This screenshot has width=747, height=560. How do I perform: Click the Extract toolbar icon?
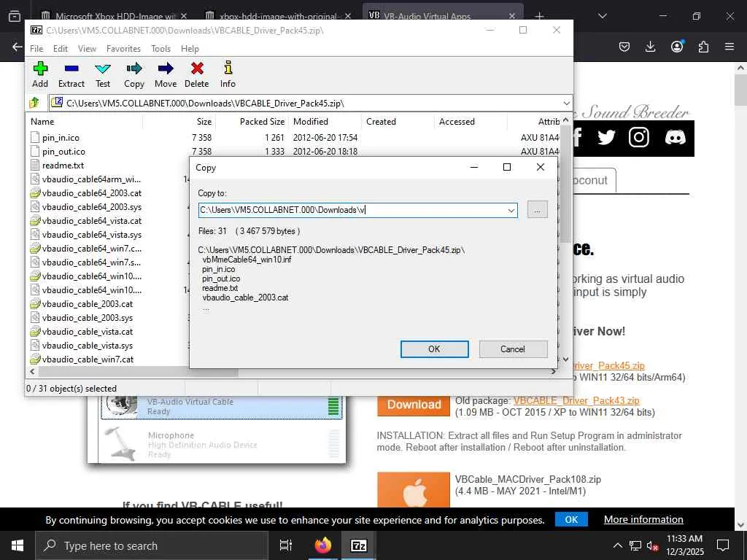pyautogui.click(x=71, y=74)
